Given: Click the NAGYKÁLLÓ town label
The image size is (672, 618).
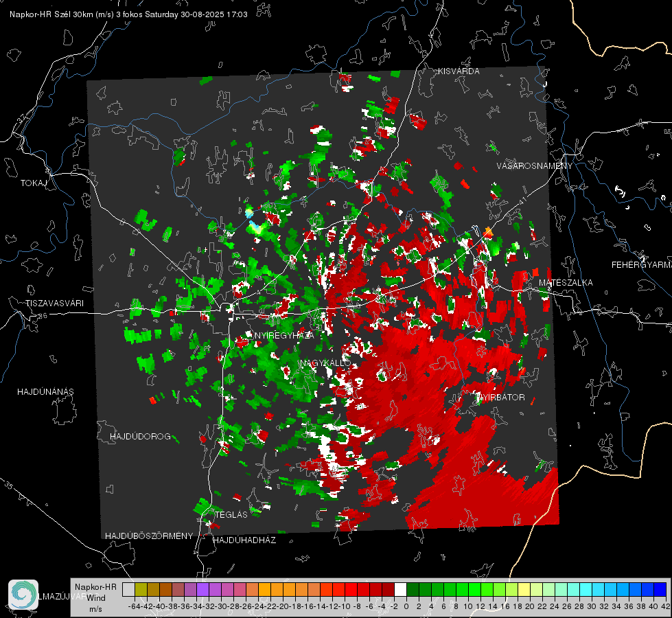Looking at the screenshot, I should pos(325,363).
